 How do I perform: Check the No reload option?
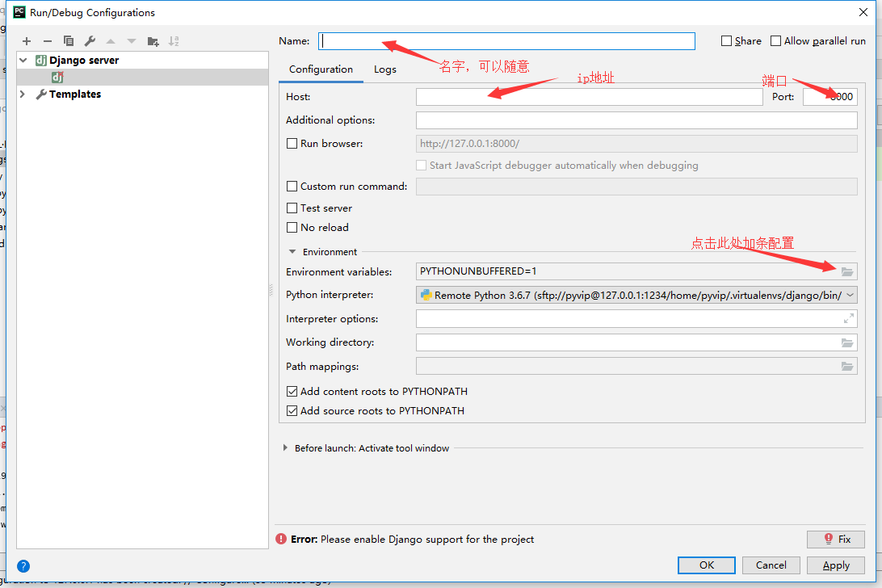point(292,227)
